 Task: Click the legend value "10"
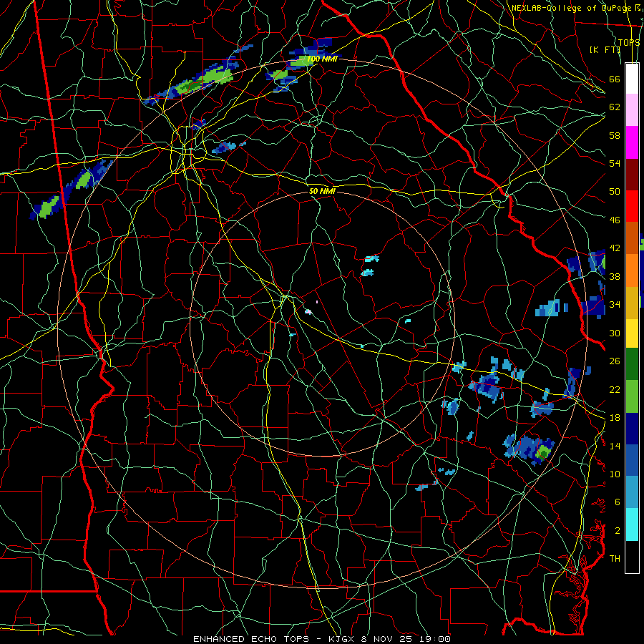615,474
